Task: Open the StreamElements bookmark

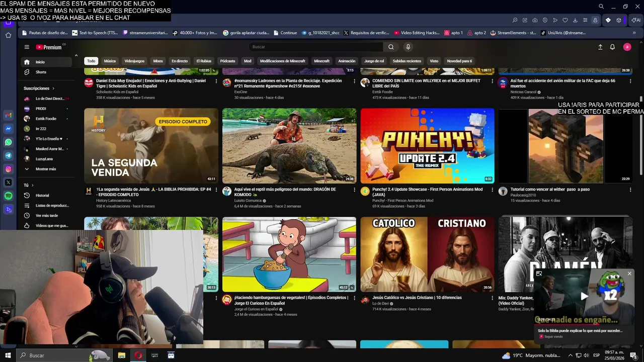Action: point(512,33)
